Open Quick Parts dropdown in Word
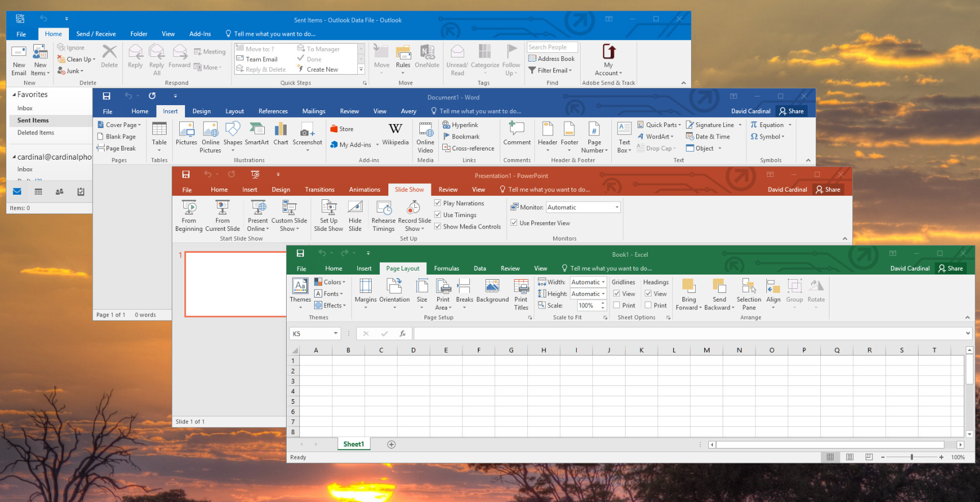Image resolution: width=980 pixels, height=502 pixels. (659, 125)
